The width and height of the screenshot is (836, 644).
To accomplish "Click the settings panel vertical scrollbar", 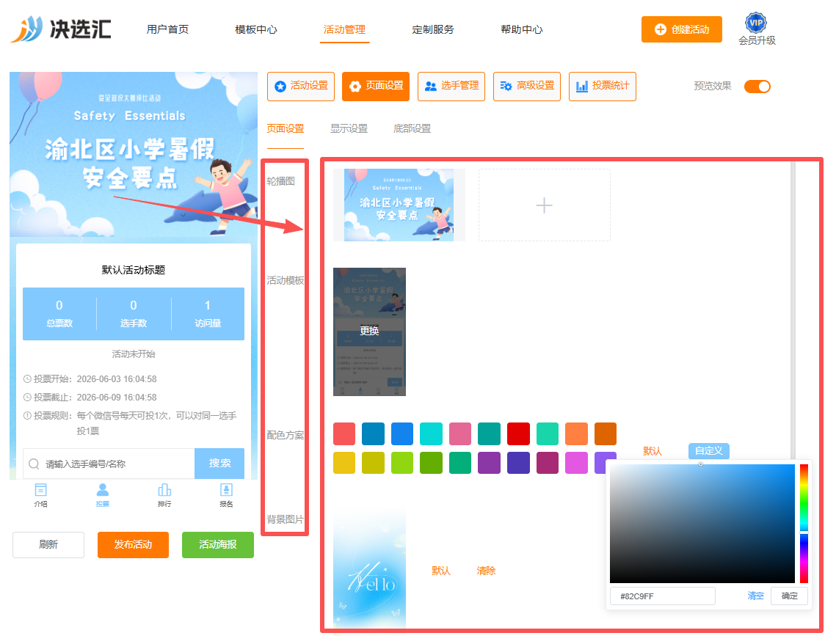I will point(793,309).
